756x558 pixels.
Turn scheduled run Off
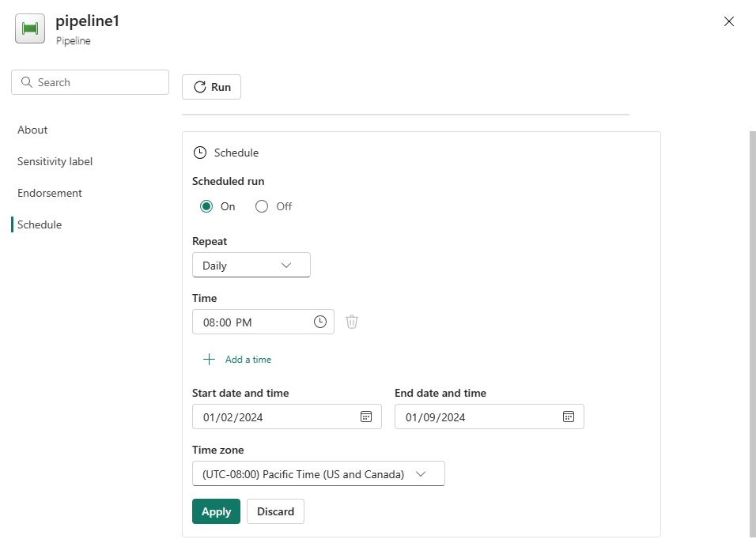(x=262, y=206)
